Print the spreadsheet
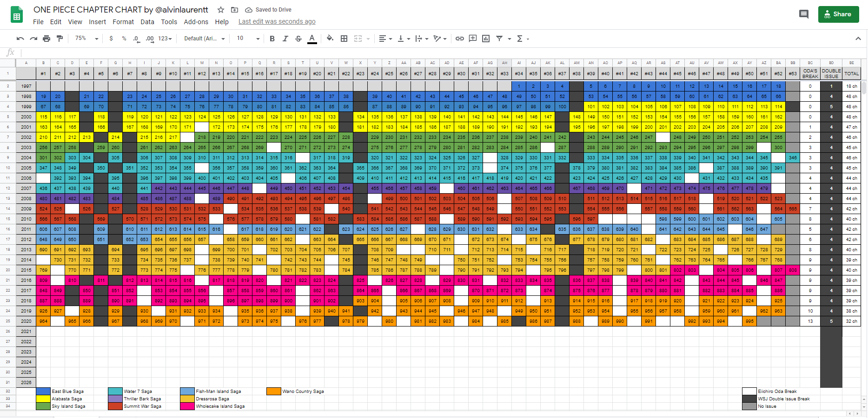The width and height of the screenshot is (868, 418). [x=46, y=39]
